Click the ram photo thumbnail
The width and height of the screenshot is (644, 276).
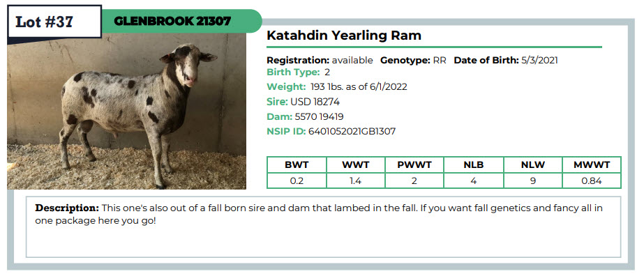[x=126, y=111]
